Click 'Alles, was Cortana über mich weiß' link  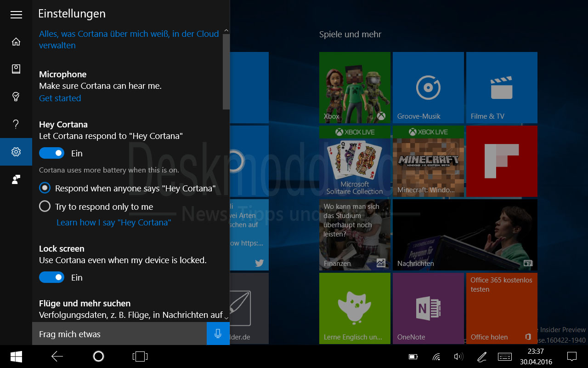point(129,40)
